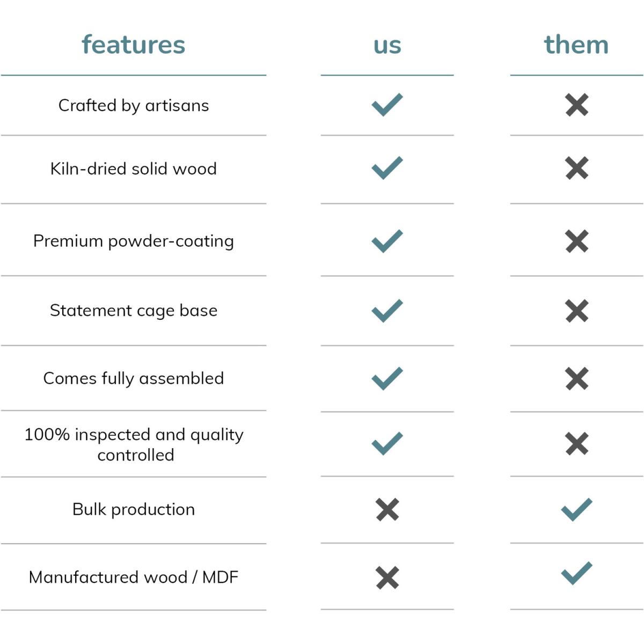Screen dimensions: 644x644
Task: Click the 'us' checkmark for Kiln-dried solid wood
Action: point(387,168)
